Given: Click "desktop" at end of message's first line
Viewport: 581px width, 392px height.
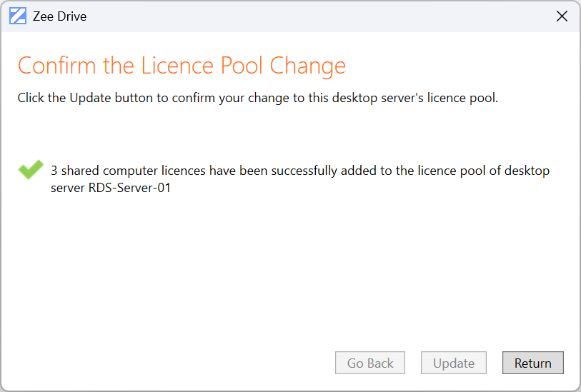Looking at the screenshot, I should tap(528, 171).
